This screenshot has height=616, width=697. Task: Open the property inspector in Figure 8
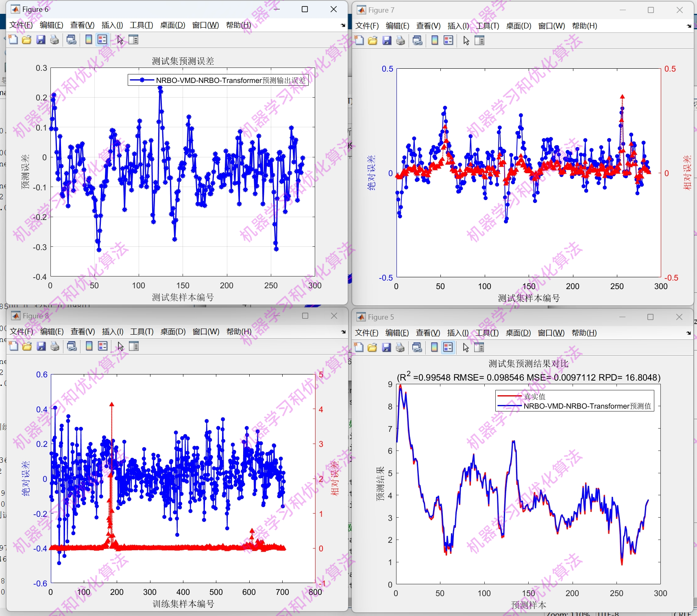click(x=134, y=346)
